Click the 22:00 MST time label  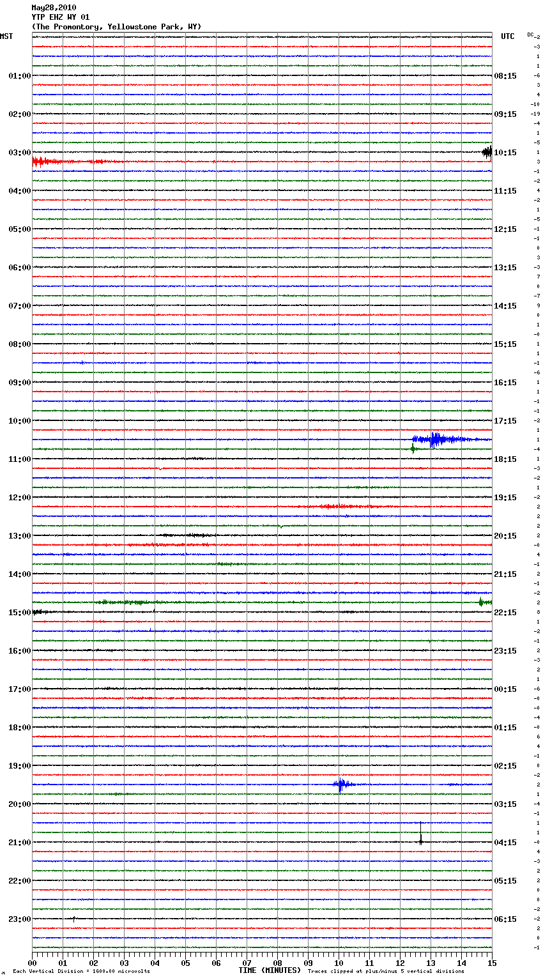pos(20,881)
